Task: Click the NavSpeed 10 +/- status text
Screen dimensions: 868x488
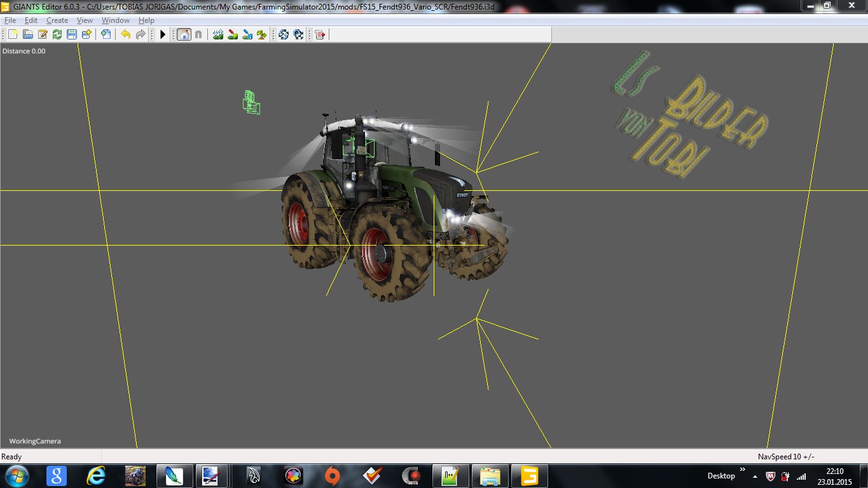Action: (786, 457)
